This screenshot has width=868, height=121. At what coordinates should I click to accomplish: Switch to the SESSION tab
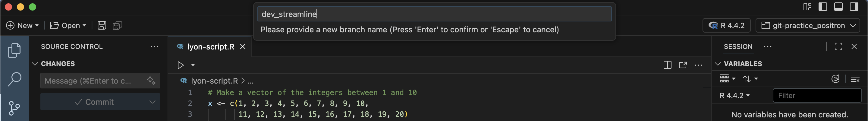coord(738,47)
